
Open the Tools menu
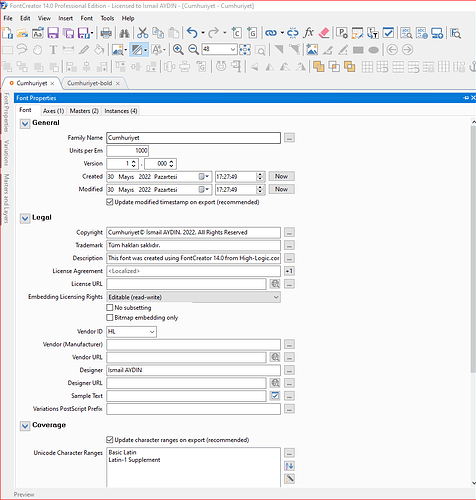(107, 18)
